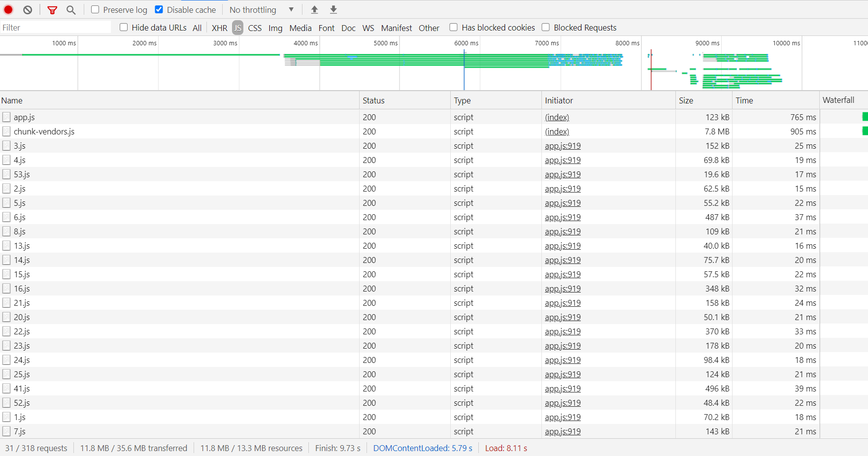This screenshot has height=456, width=868.
Task: Enable Blocked Requests filter
Action: click(545, 27)
